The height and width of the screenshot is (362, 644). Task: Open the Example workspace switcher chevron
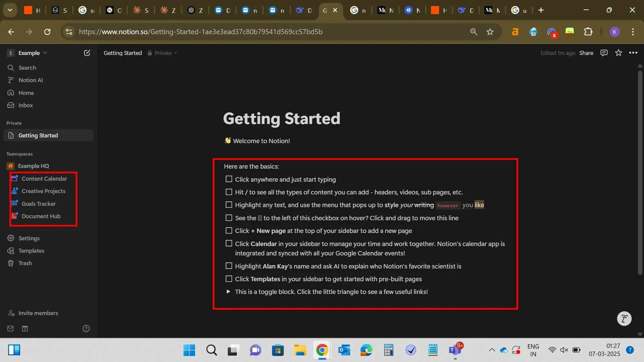click(x=46, y=53)
